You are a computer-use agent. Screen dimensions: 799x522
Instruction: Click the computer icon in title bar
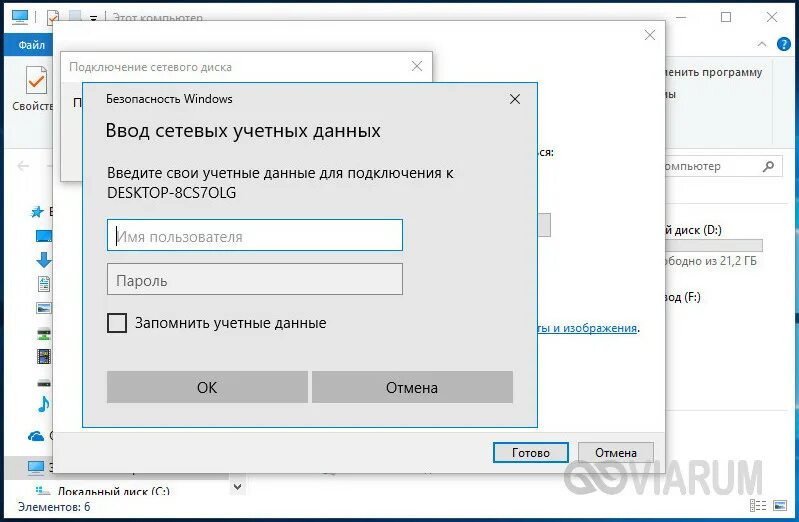coord(19,17)
